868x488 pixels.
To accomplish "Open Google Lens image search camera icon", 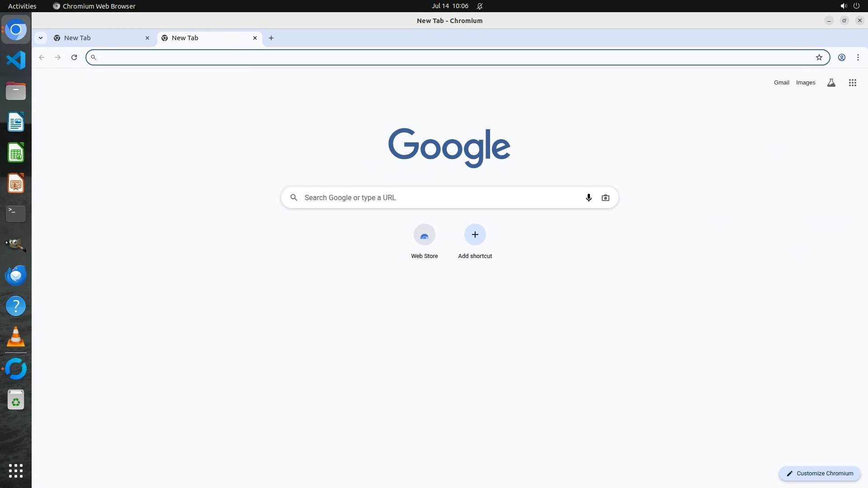I will point(605,197).
